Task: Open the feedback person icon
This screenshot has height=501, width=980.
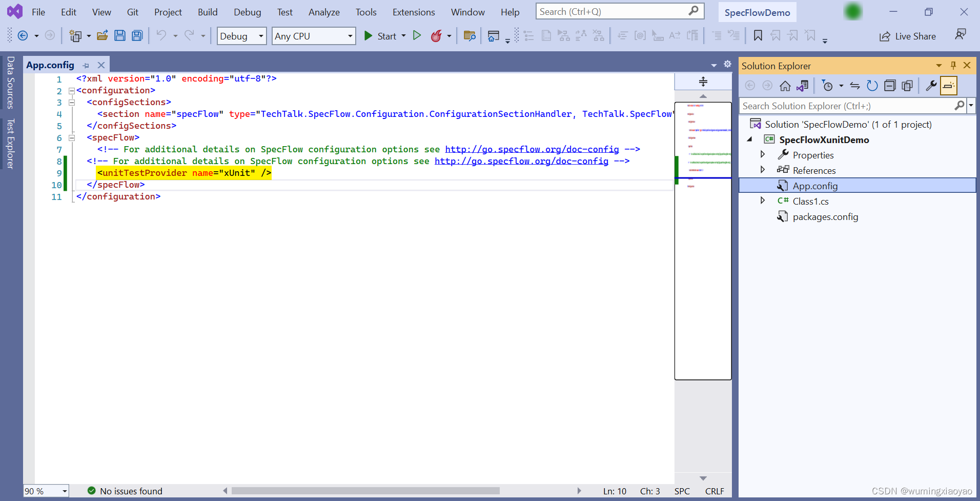Action: coord(961,34)
